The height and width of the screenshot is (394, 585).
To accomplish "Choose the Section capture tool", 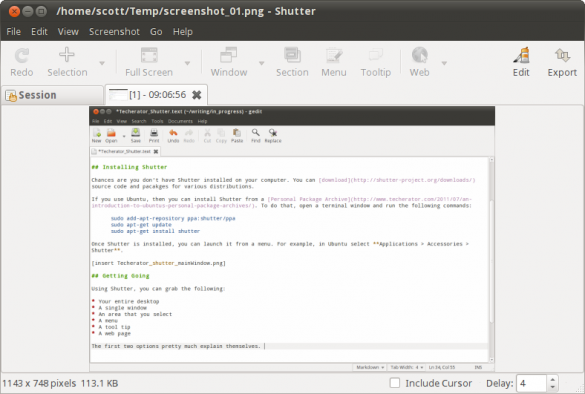I will 292,62.
